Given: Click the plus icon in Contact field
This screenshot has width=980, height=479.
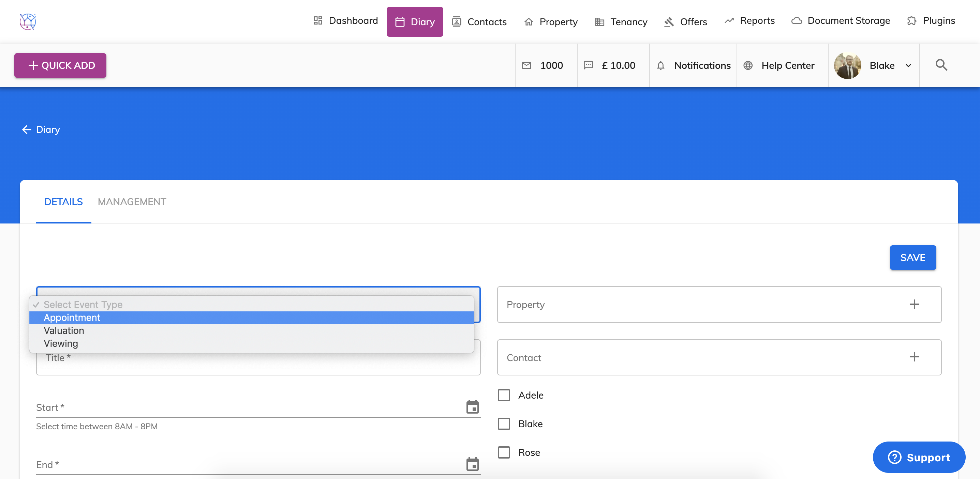Looking at the screenshot, I should 914,357.
